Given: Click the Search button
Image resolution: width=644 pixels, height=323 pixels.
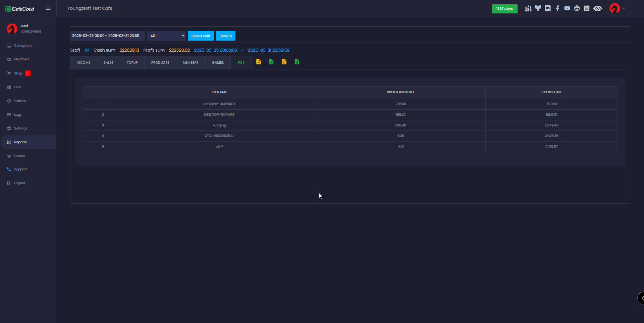Looking at the screenshot, I should (225, 36).
